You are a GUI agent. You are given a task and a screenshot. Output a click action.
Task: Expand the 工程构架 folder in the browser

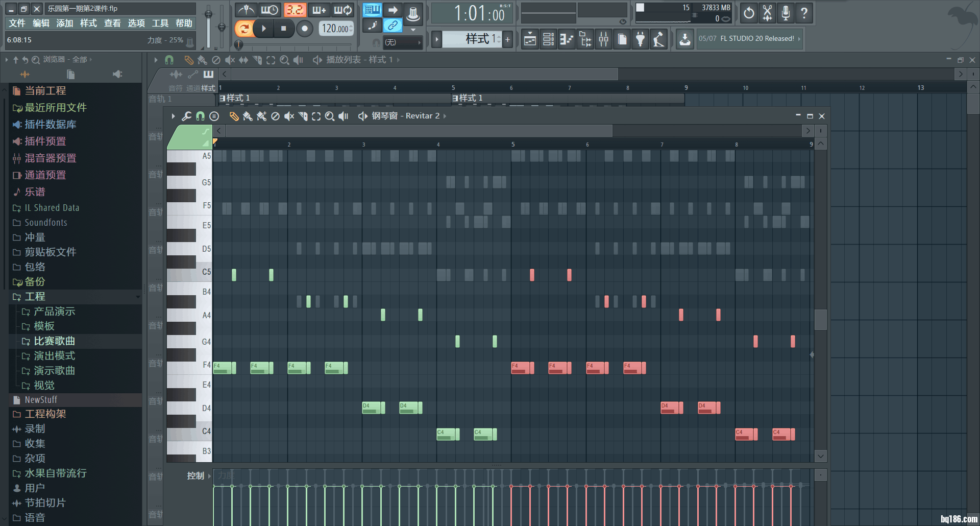[x=45, y=414]
